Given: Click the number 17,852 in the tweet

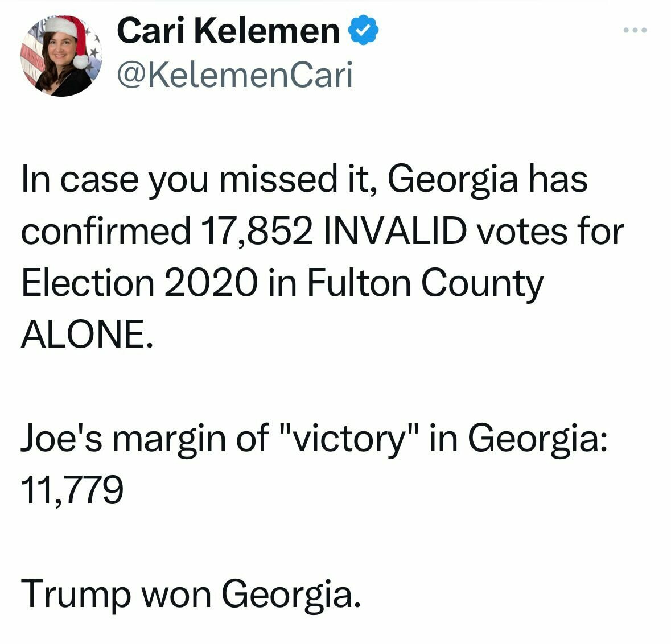Looking at the screenshot, I should click(257, 232).
